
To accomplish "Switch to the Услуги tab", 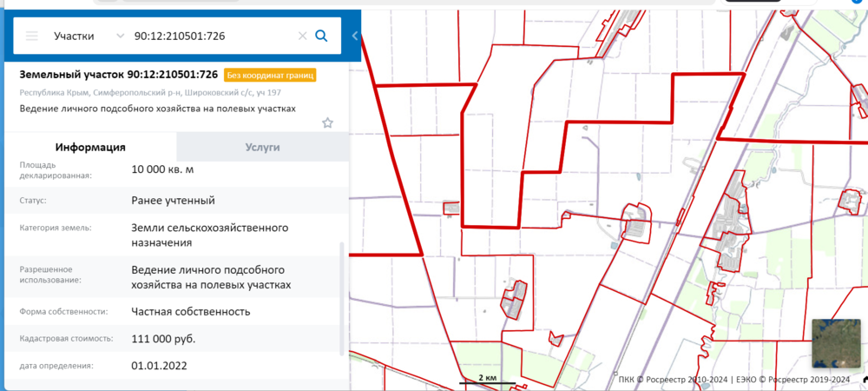I will [262, 147].
